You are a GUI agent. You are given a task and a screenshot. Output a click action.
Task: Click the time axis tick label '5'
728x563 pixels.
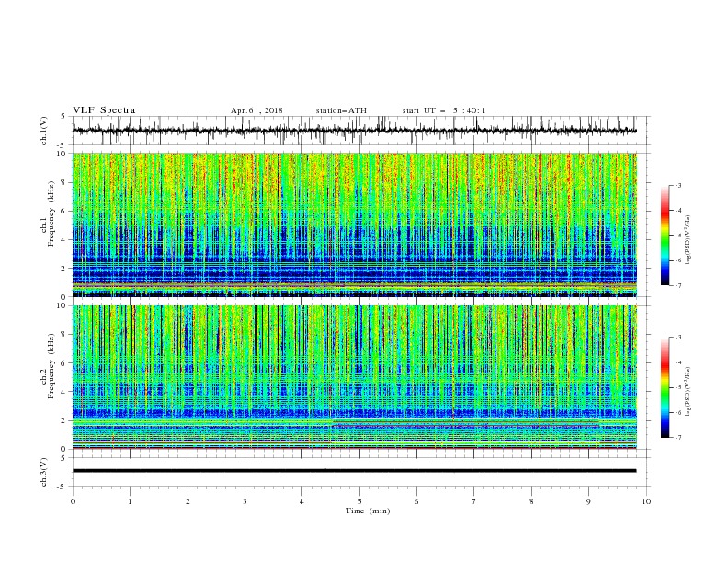[359, 501]
